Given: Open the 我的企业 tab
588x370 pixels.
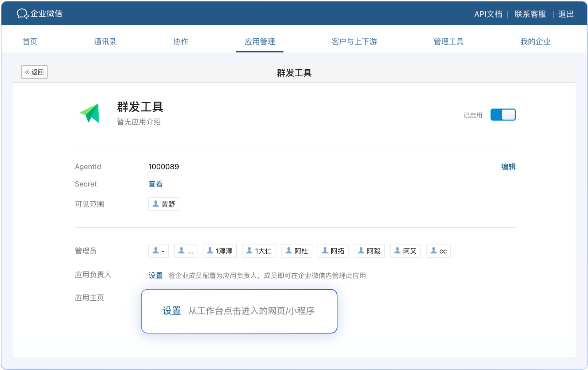Looking at the screenshot, I should point(535,42).
